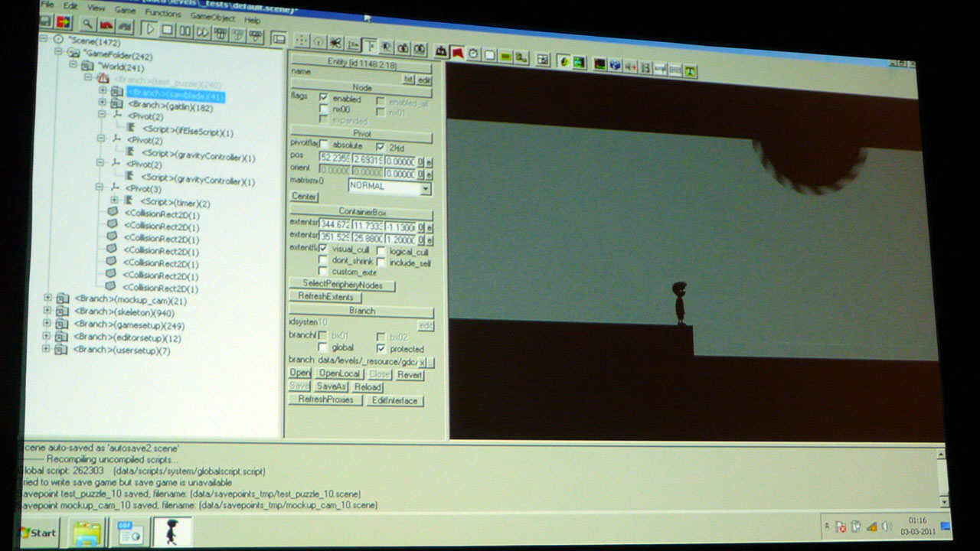The image size is (980, 551).
Task: Click the Play button in the toolbar
Action: 149,29
